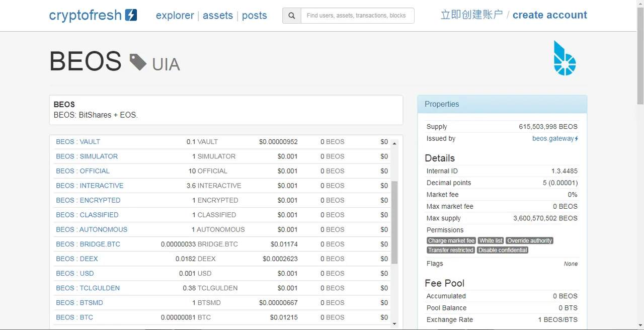
Task: Click the BitShares logo icon
Action: click(x=565, y=58)
